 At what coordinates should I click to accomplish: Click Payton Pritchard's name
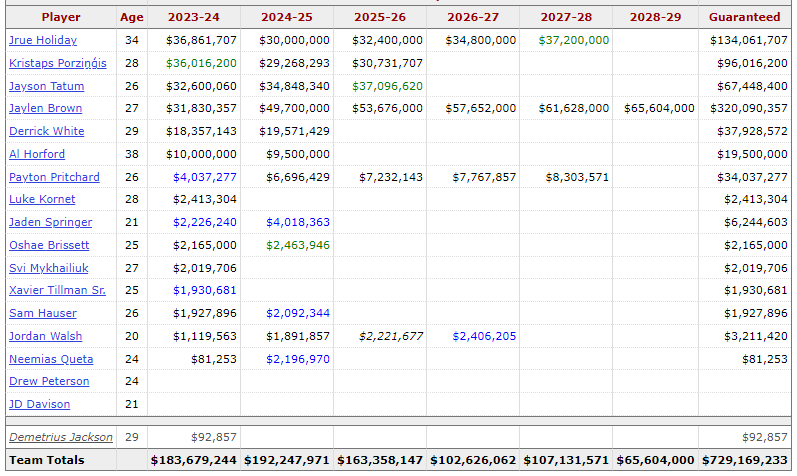54,177
